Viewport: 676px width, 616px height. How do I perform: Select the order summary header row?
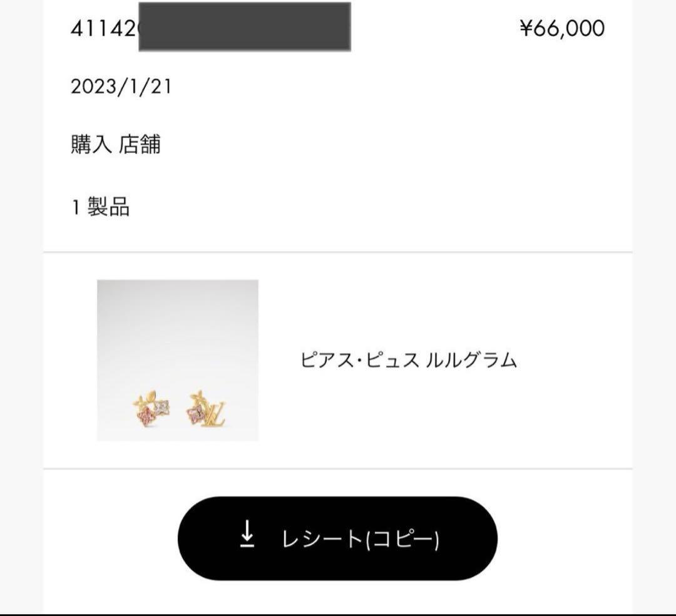pyautogui.click(x=338, y=28)
